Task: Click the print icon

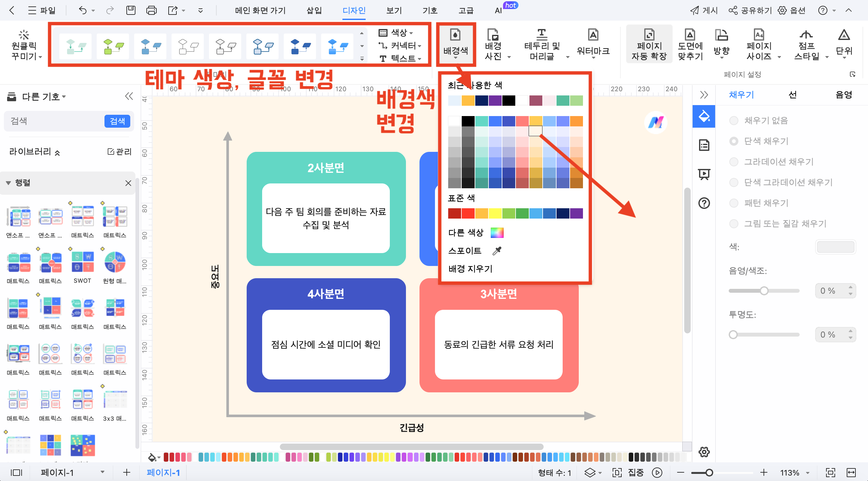Action: click(151, 10)
